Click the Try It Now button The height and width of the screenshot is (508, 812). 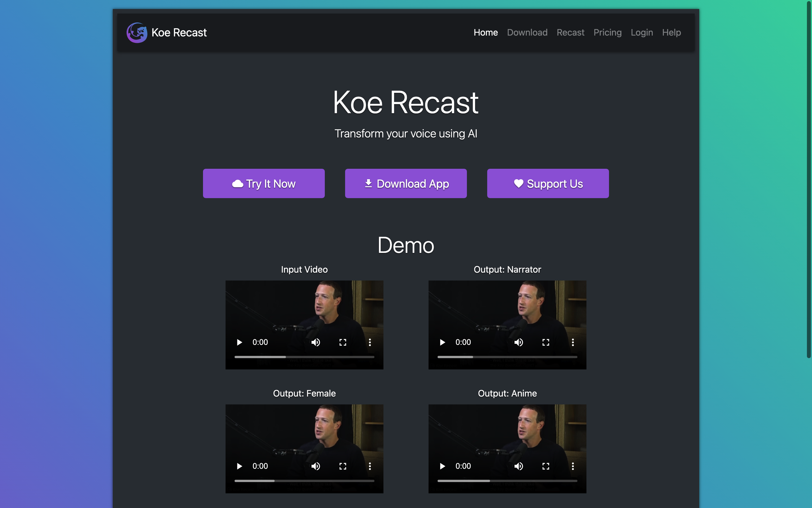(264, 183)
